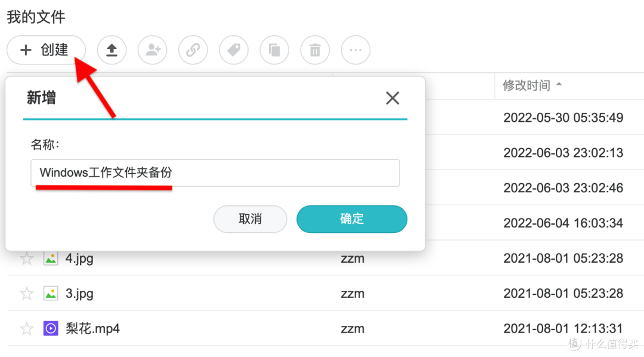Image resolution: width=644 pixels, height=357 pixels.
Task: Open the upload file icon
Action: point(112,50)
